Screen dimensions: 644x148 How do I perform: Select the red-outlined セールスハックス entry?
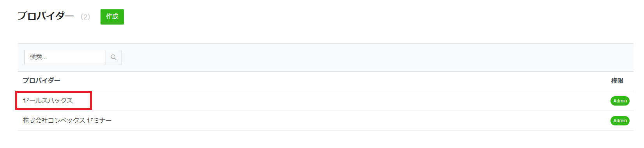[x=54, y=100]
